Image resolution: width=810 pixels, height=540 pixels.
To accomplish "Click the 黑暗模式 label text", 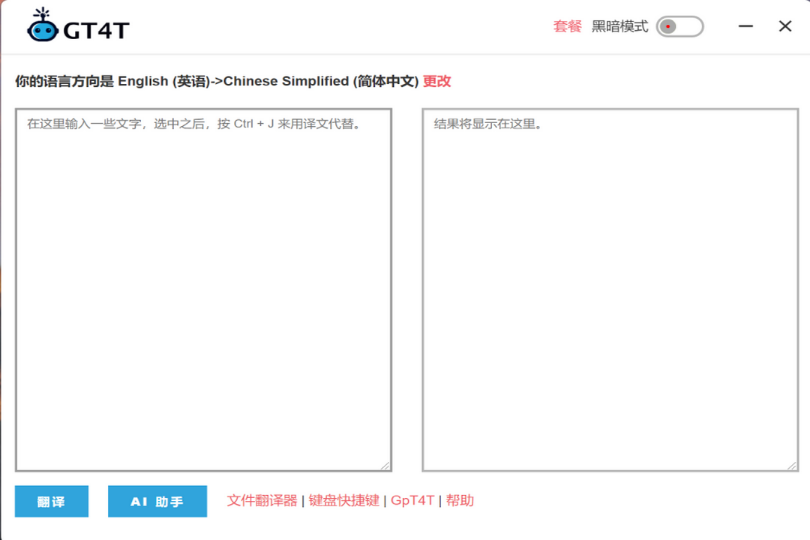I will pos(620,26).
